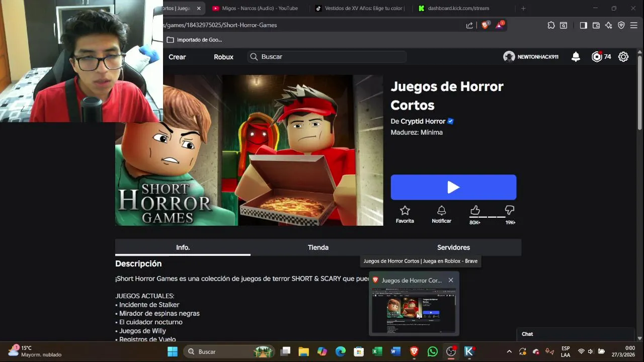Open volume control in system tray
Image resolution: width=644 pixels, height=362 pixels.
(591, 351)
